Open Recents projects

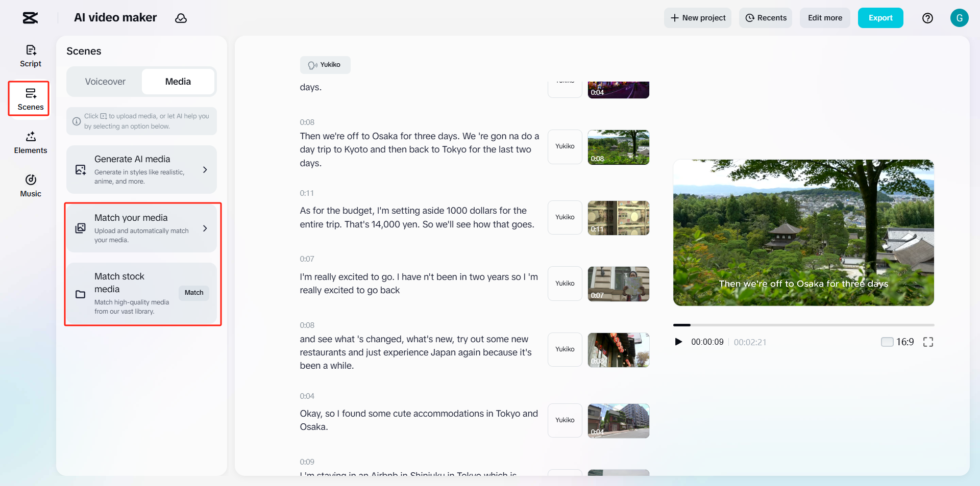tap(766, 18)
